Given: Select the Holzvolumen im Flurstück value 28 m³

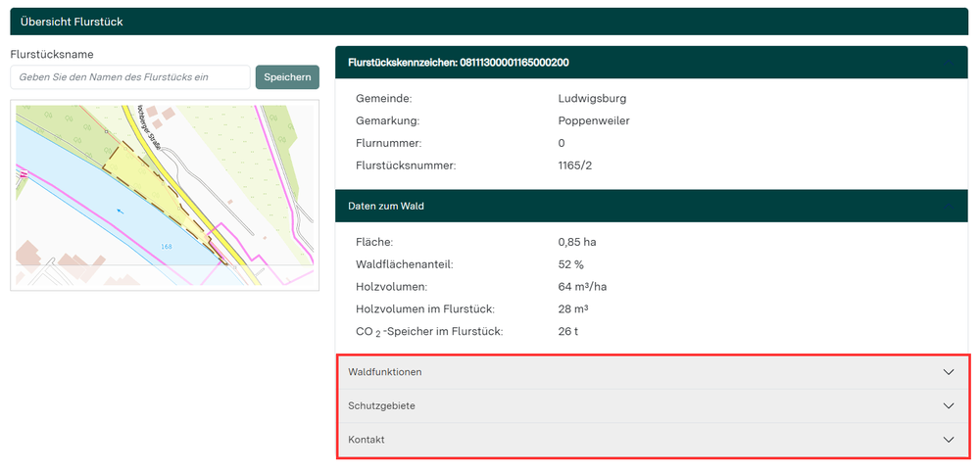Looking at the screenshot, I should point(573,309).
